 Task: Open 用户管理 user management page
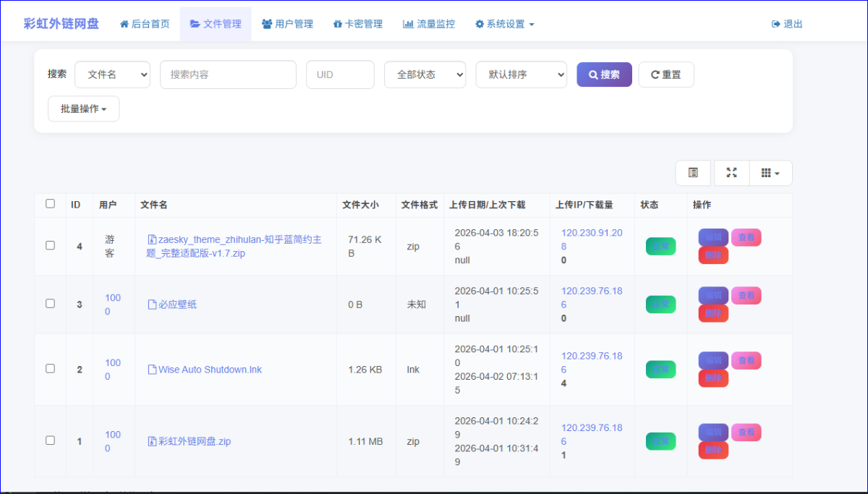click(x=287, y=24)
